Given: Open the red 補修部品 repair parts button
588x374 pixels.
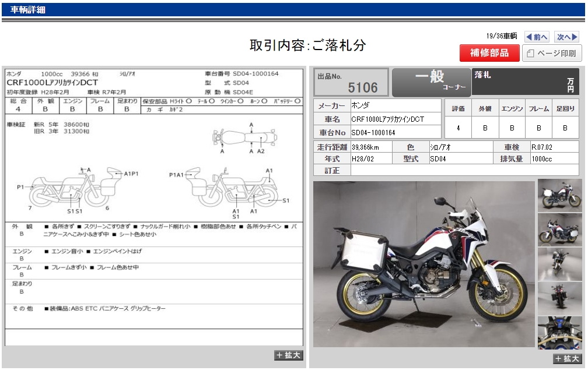Looking at the screenshot, I should point(488,53).
